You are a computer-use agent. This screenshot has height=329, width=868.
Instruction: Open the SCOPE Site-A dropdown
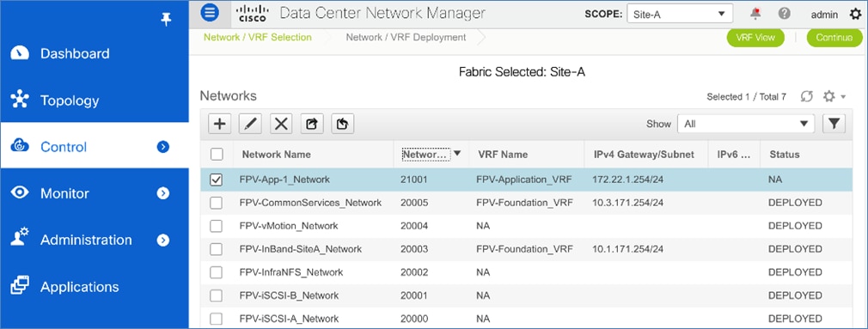pos(680,14)
